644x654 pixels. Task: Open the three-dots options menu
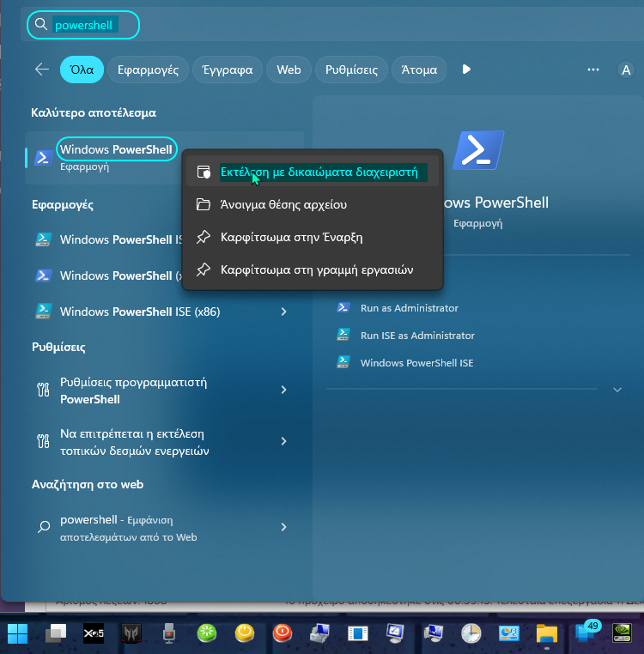point(593,70)
